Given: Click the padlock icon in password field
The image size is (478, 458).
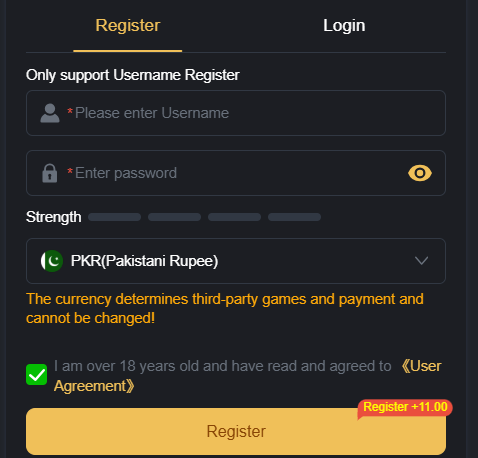Looking at the screenshot, I should (x=50, y=173).
